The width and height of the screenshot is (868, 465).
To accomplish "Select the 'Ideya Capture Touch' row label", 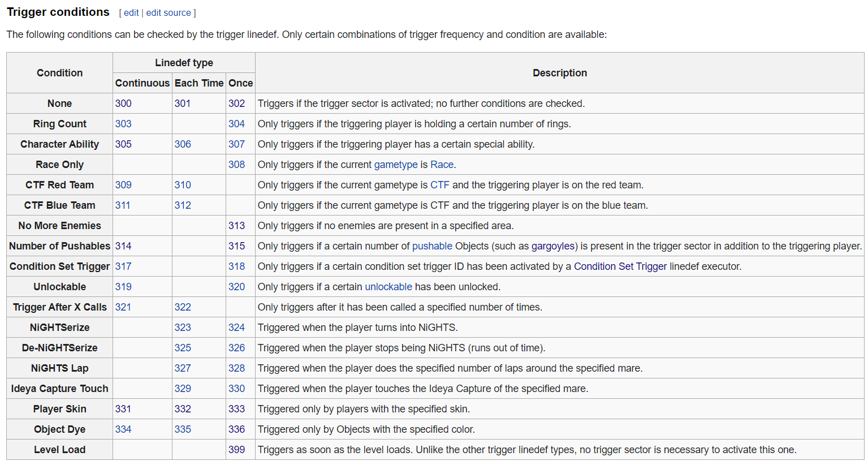I will [59, 389].
